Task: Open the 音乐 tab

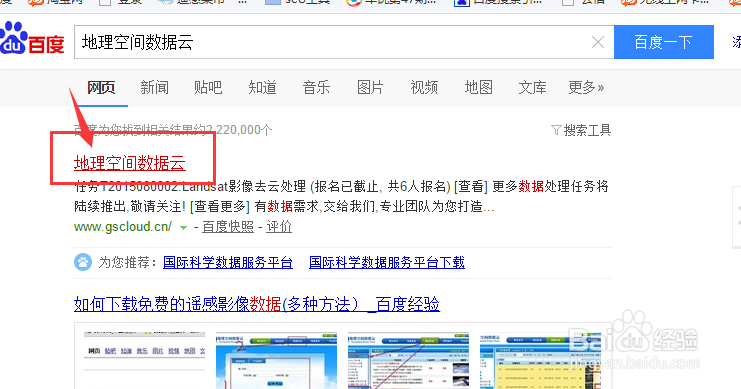Action: coord(316,87)
